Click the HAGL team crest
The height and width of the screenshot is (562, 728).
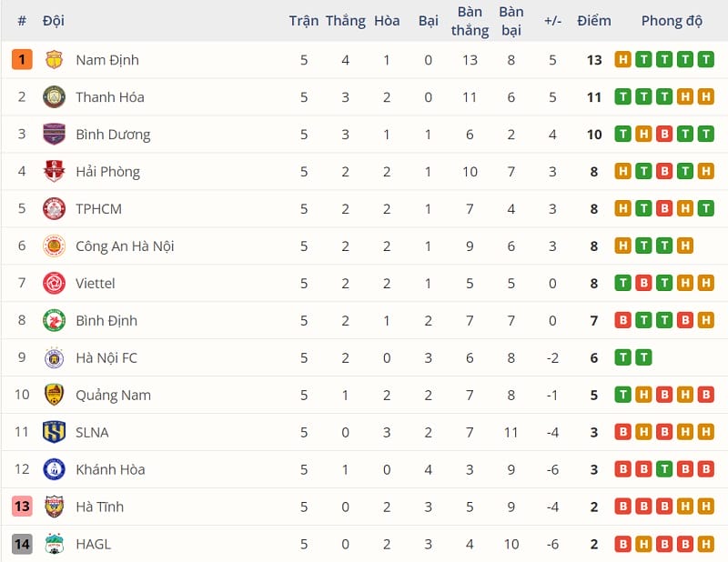(55, 544)
